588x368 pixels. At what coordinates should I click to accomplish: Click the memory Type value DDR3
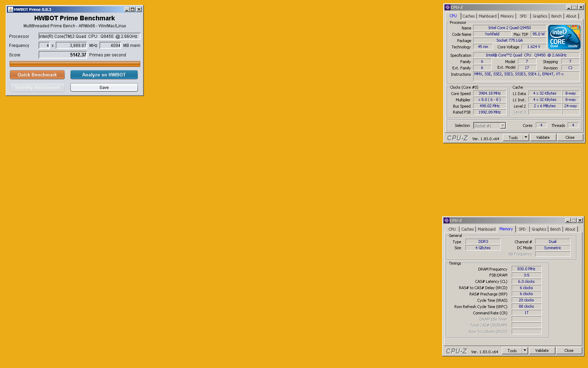pos(483,241)
